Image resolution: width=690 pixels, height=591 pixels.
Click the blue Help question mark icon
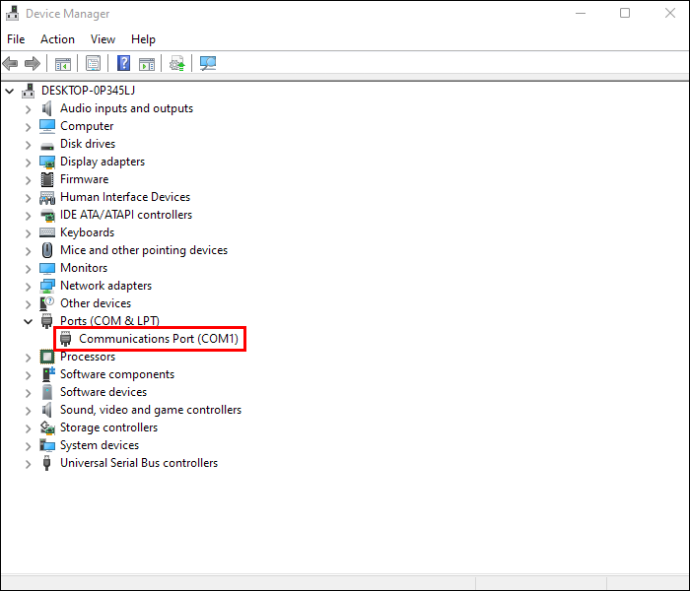[124, 64]
